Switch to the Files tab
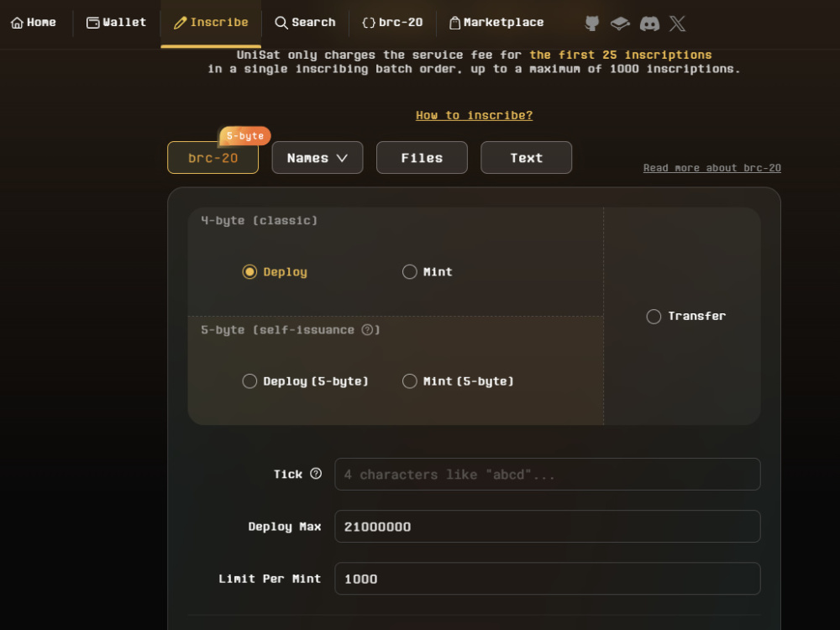 point(422,157)
